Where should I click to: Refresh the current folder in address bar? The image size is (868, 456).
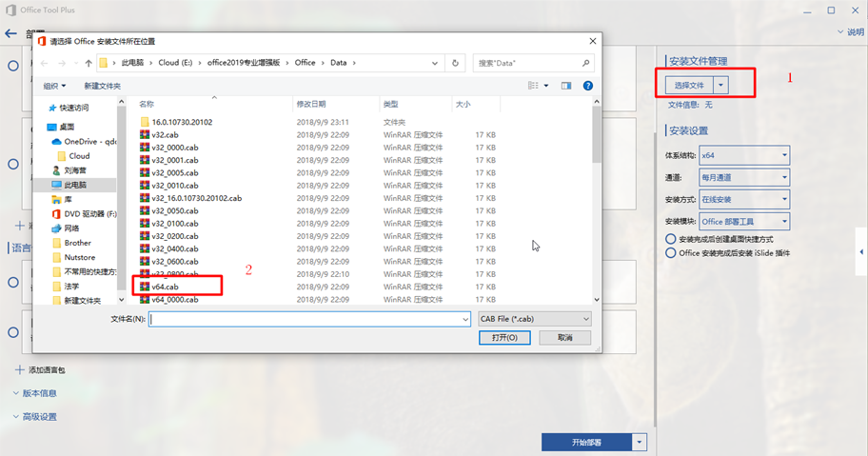coord(456,64)
